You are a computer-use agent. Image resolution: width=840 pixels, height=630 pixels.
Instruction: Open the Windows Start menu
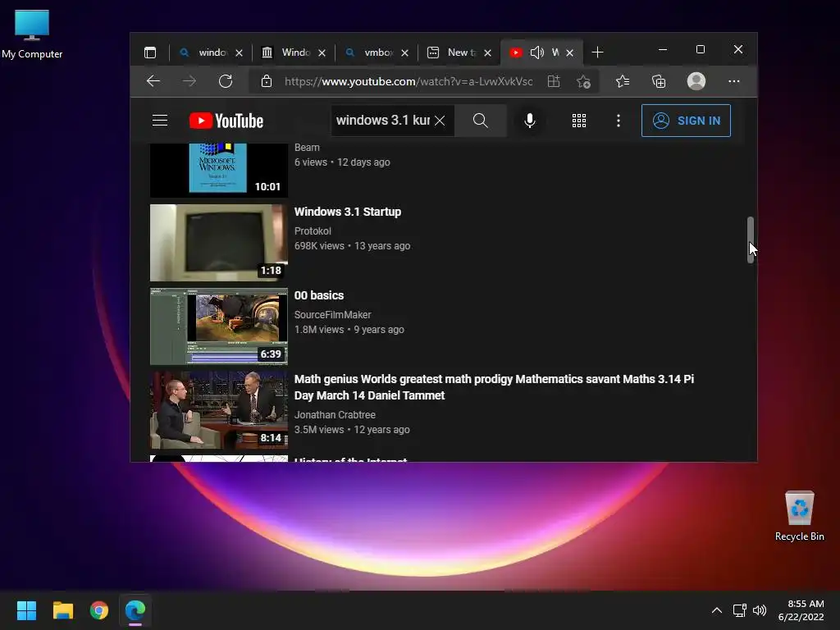coord(26,610)
